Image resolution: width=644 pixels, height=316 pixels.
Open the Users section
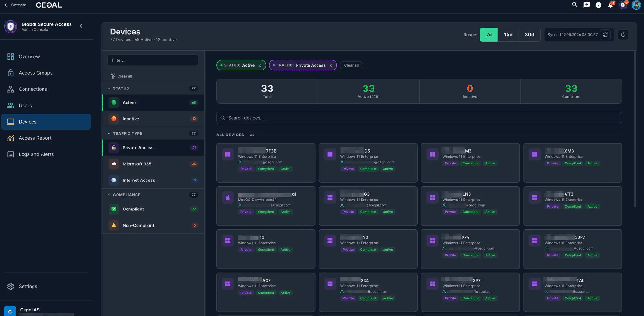[46, 105]
